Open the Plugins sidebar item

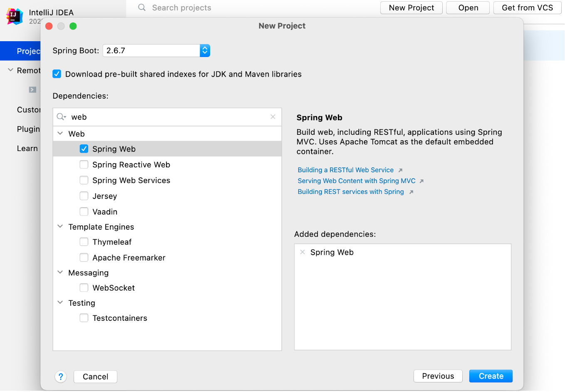[28, 129]
